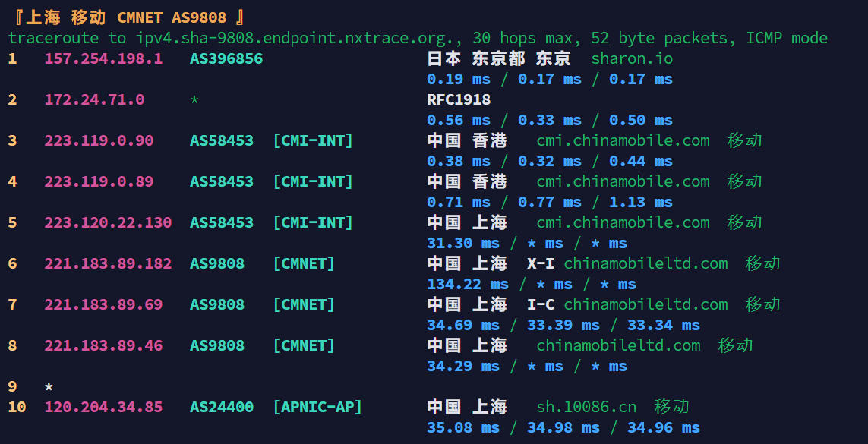Click the sharon.io hostname
The height and width of the screenshot is (444, 868).
coord(632,58)
